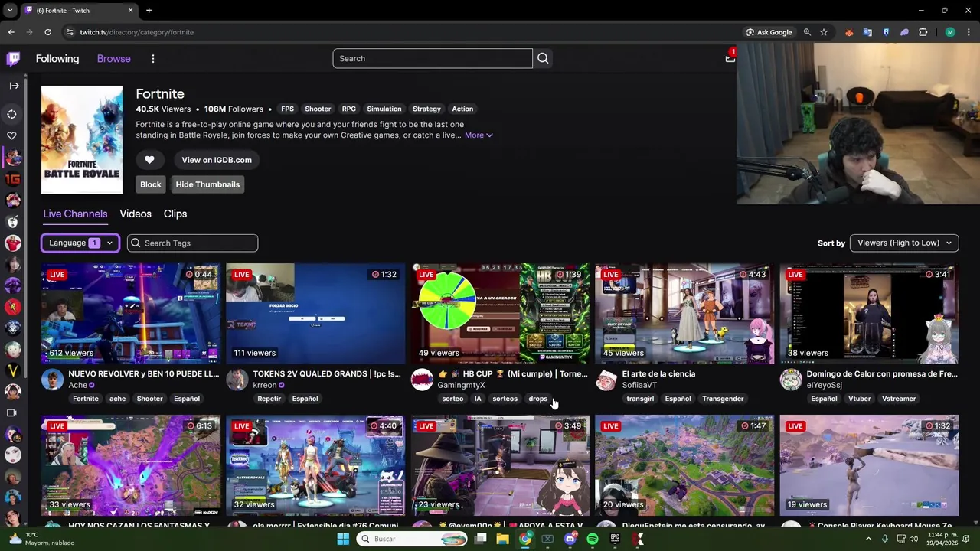Open the FPS category tag

(x=287, y=109)
